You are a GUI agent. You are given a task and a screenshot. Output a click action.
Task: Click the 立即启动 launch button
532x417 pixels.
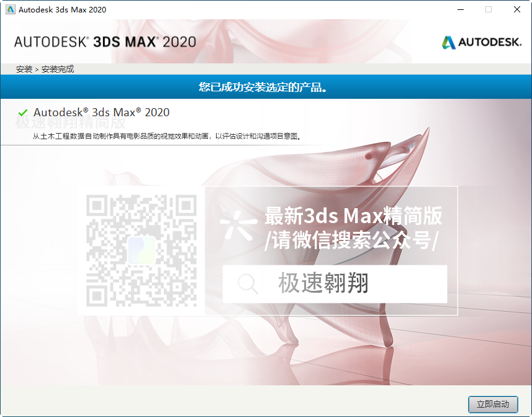pyautogui.click(x=493, y=404)
